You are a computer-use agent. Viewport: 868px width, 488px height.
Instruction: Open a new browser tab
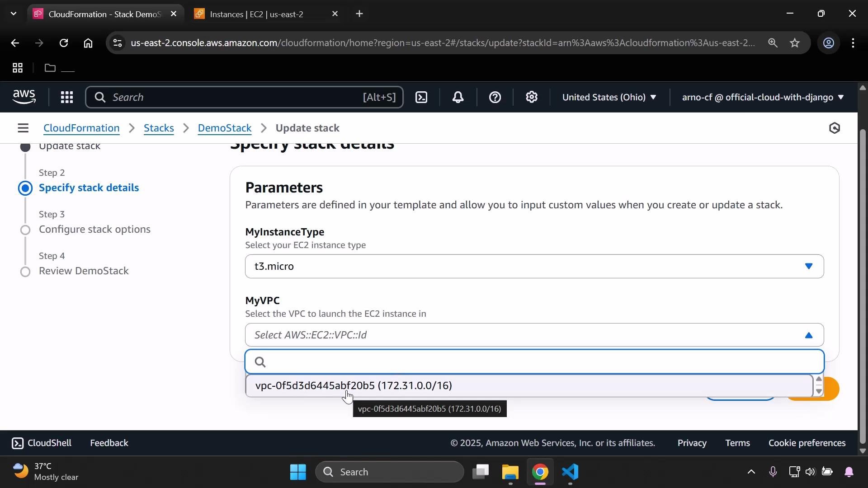click(359, 14)
